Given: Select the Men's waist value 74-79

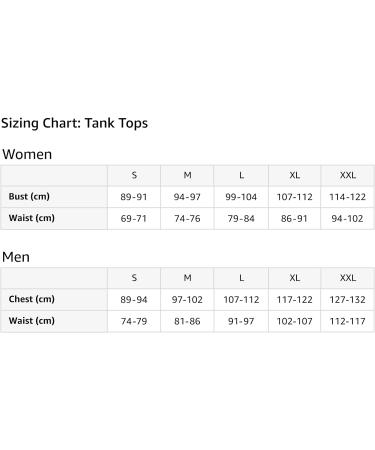Looking at the screenshot, I should click(x=134, y=321).
